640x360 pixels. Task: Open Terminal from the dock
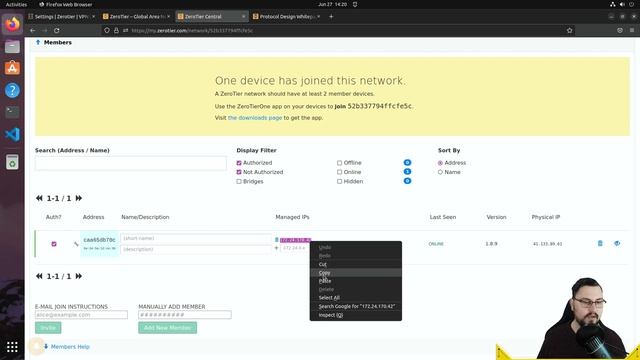pos(12,112)
